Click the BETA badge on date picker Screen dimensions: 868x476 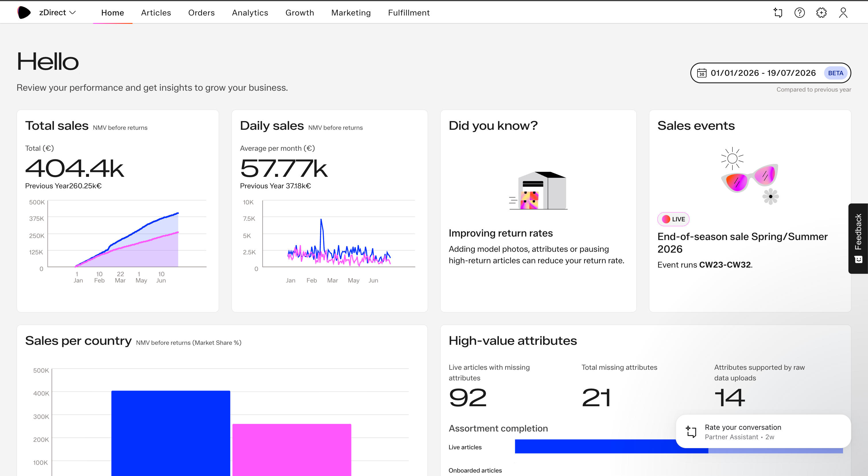coord(836,73)
